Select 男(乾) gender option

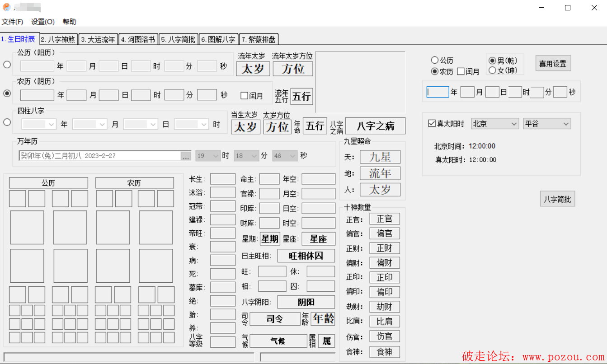click(x=503, y=61)
